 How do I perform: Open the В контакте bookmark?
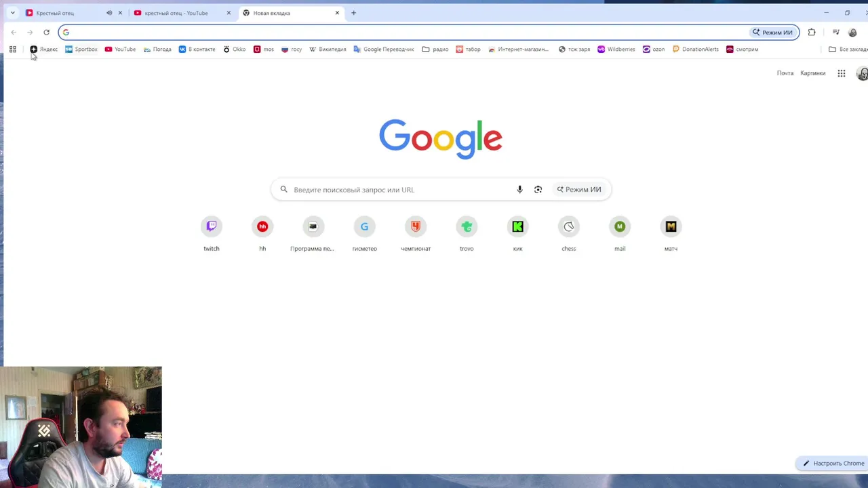197,49
